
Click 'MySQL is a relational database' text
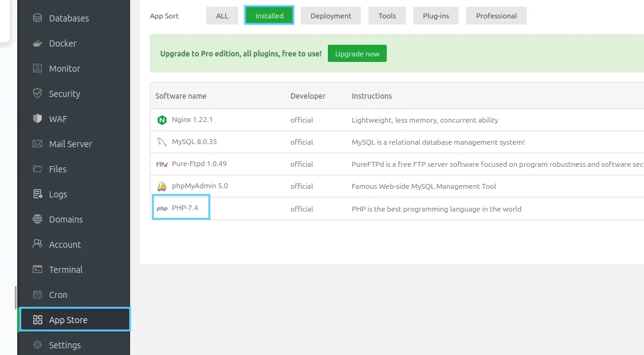pyautogui.click(x=438, y=142)
